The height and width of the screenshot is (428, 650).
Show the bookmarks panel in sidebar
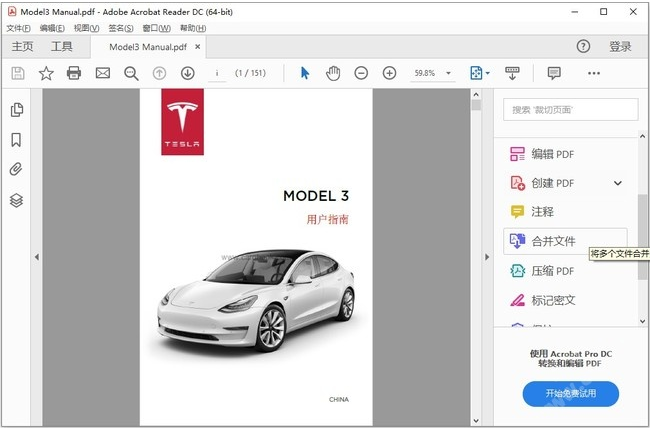click(x=16, y=140)
